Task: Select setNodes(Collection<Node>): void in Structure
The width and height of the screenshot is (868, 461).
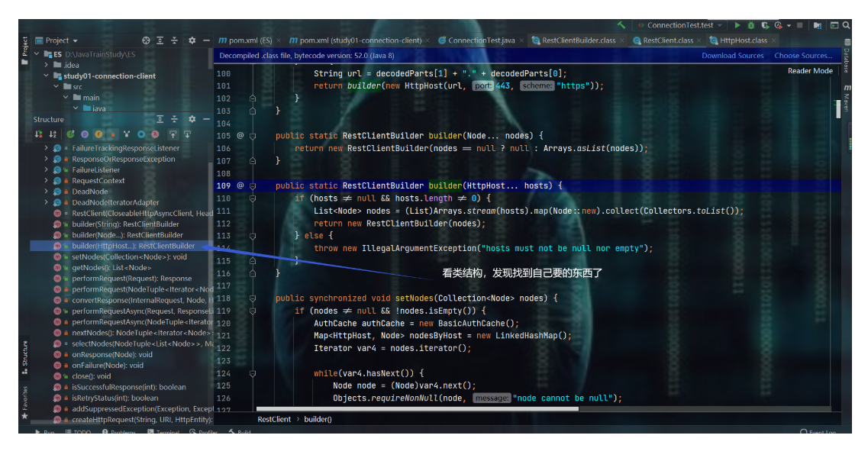Action: coord(129,256)
